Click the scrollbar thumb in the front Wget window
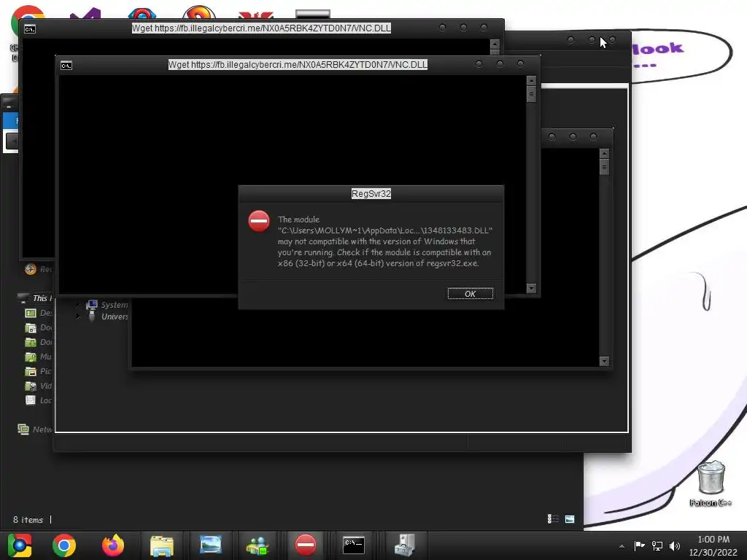This screenshot has height=560, width=747. [x=531, y=94]
